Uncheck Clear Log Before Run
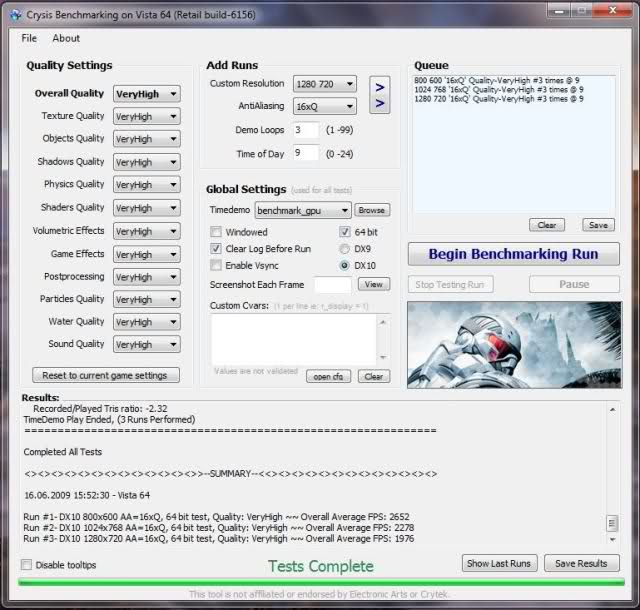Viewport: 640px width, 610px height. pyautogui.click(x=216, y=249)
